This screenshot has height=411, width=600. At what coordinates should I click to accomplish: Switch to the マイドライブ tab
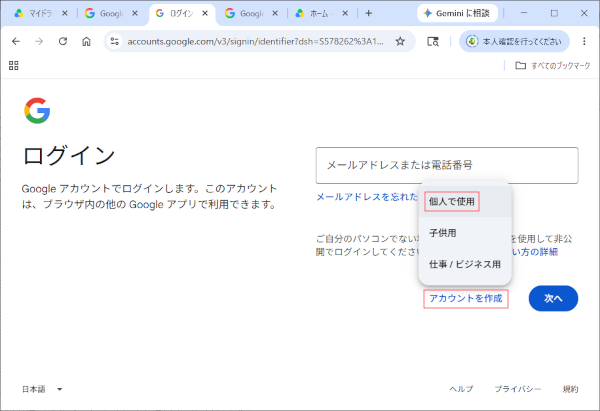coord(41,13)
